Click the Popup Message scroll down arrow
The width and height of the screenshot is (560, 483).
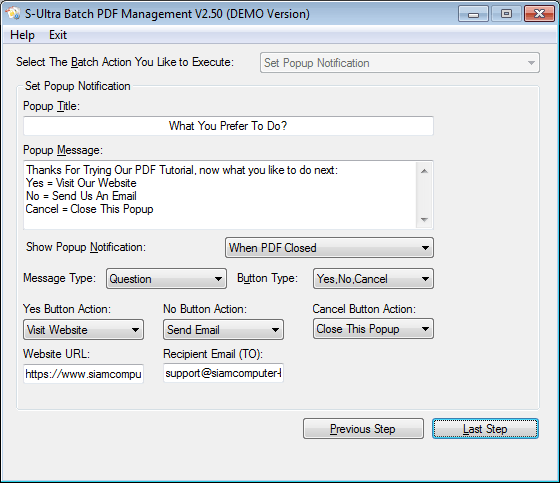pyautogui.click(x=424, y=219)
